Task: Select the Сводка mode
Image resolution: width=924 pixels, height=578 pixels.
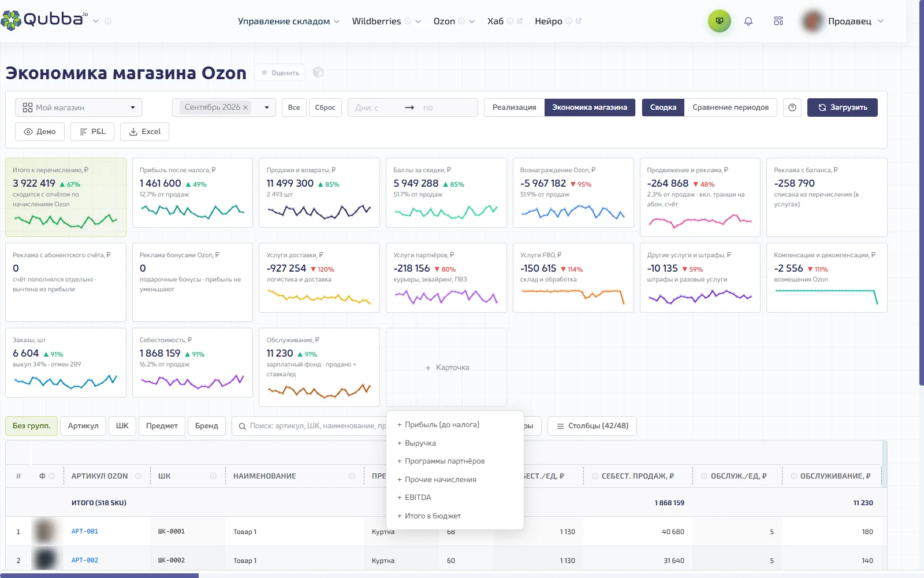Action: pyautogui.click(x=663, y=108)
